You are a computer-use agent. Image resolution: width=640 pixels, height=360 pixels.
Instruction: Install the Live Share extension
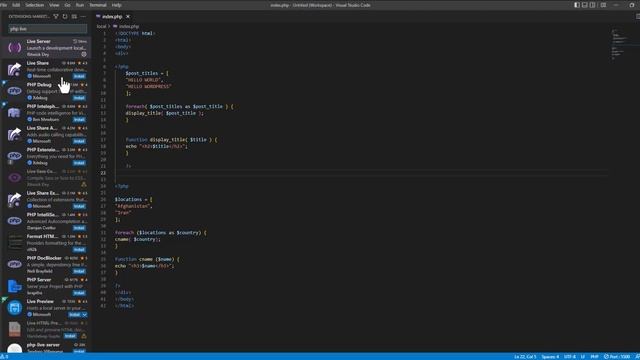click(x=79, y=76)
